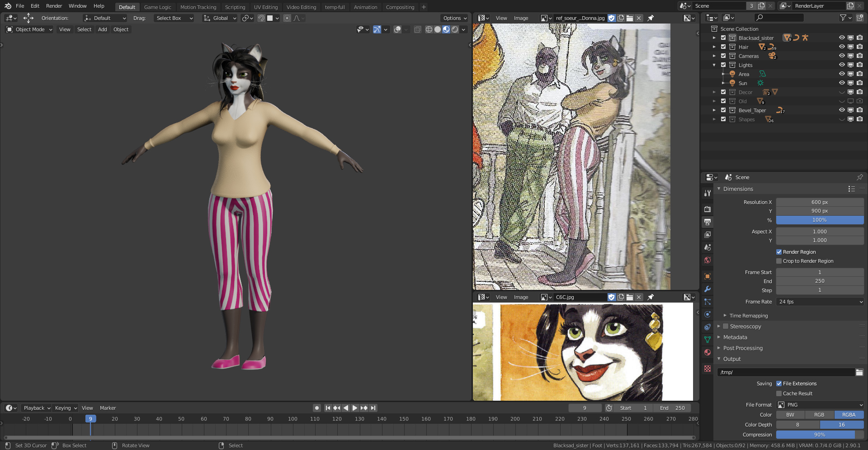
Task: Play the animation forward
Action: pos(355,408)
